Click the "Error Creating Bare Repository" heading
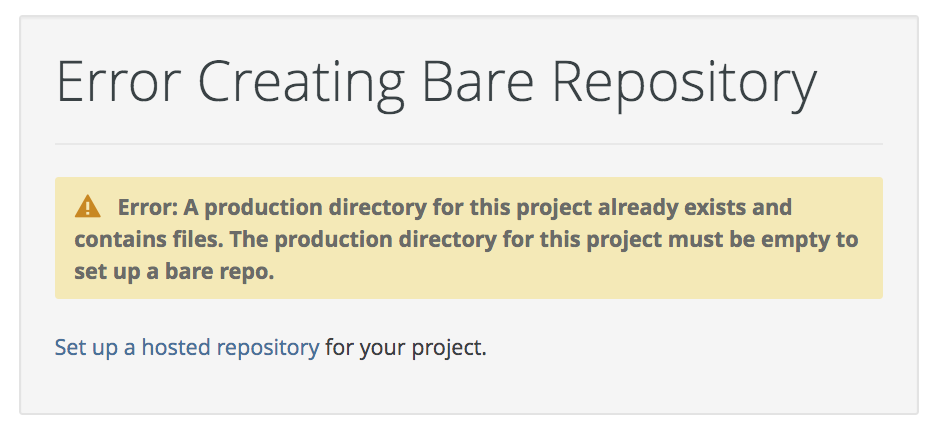942x436 pixels. (x=436, y=82)
